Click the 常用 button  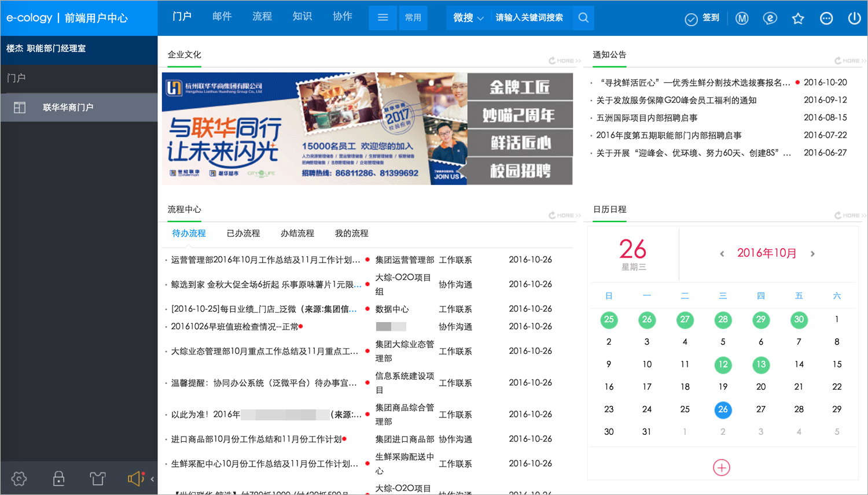pos(413,18)
